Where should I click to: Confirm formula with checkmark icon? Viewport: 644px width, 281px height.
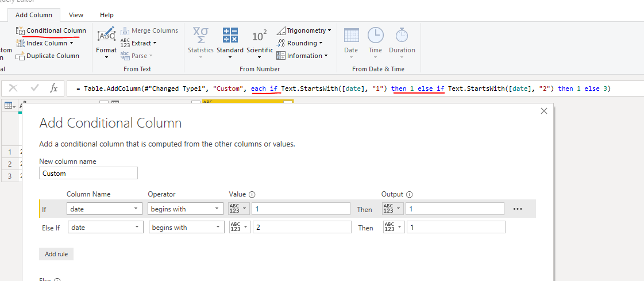(x=35, y=88)
